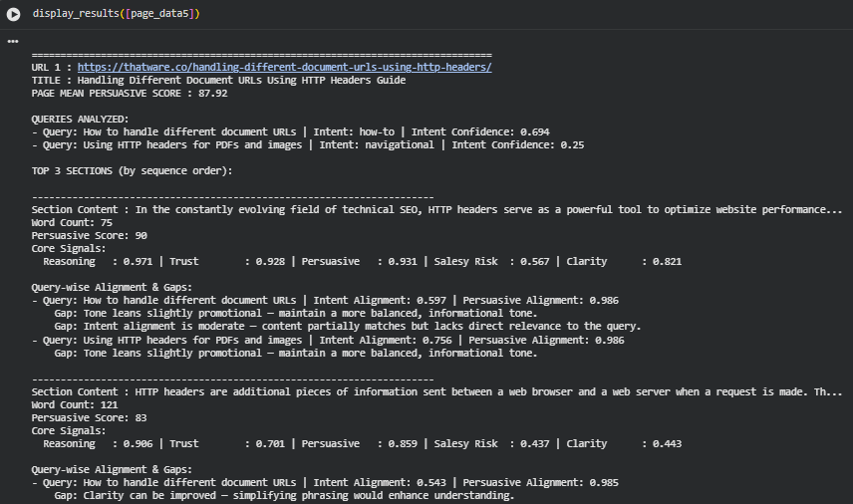Click the TITLE line of the output
The width and height of the screenshot is (853, 504).
pyautogui.click(x=218, y=81)
